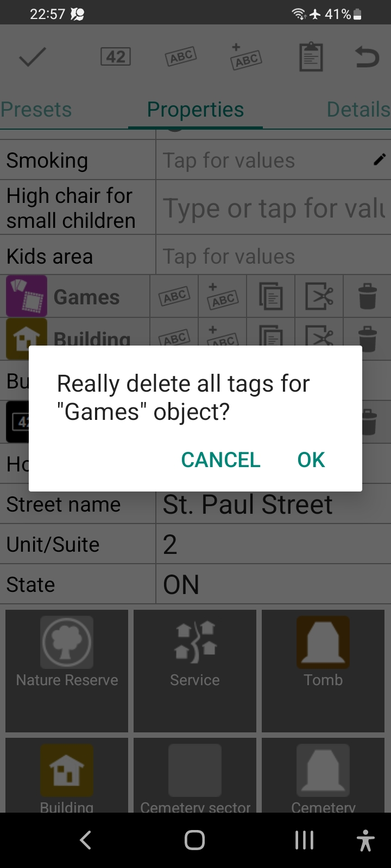Cancel the delete tags dialog
Viewport: 391px width, 868px height.
point(220,460)
